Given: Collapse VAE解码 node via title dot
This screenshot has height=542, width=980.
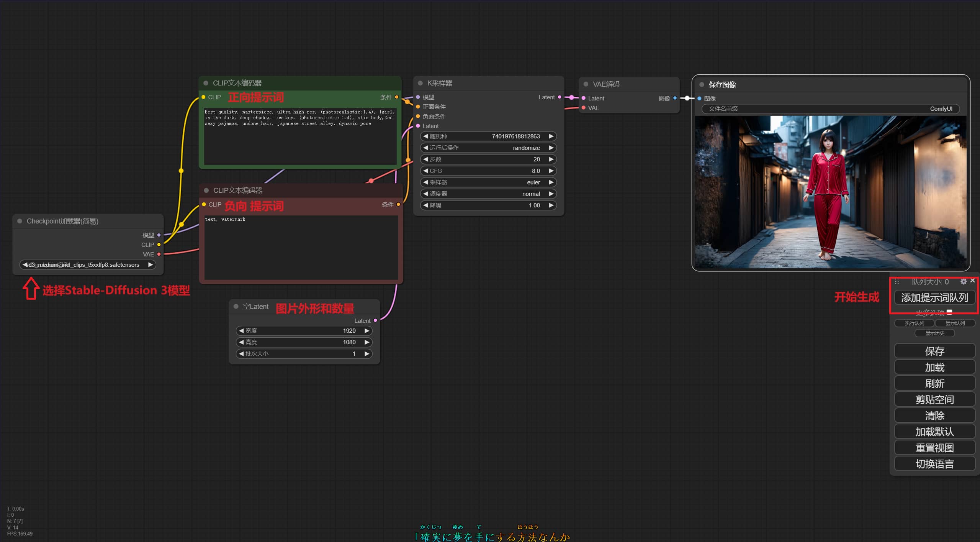Looking at the screenshot, I should pyautogui.click(x=586, y=84).
